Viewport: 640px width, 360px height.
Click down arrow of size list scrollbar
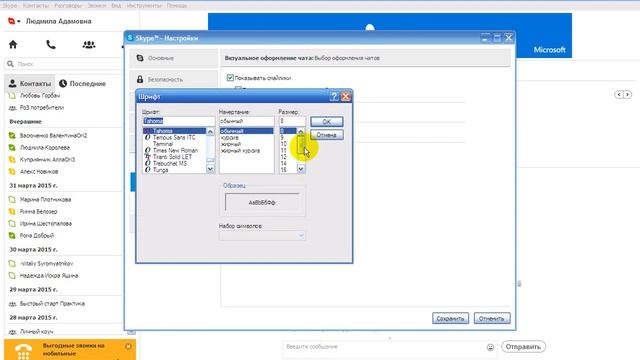(x=301, y=169)
